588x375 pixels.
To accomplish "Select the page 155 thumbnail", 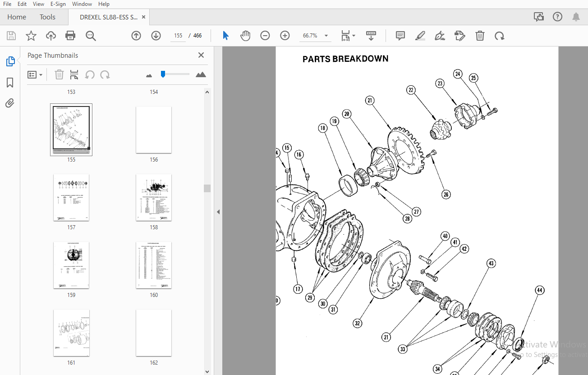I will [x=71, y=130].
